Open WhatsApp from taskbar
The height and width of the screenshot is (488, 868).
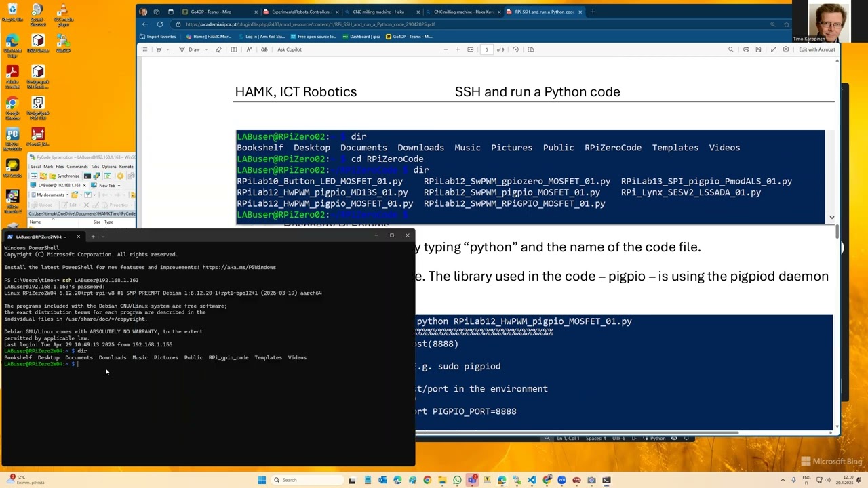[457, 480]
